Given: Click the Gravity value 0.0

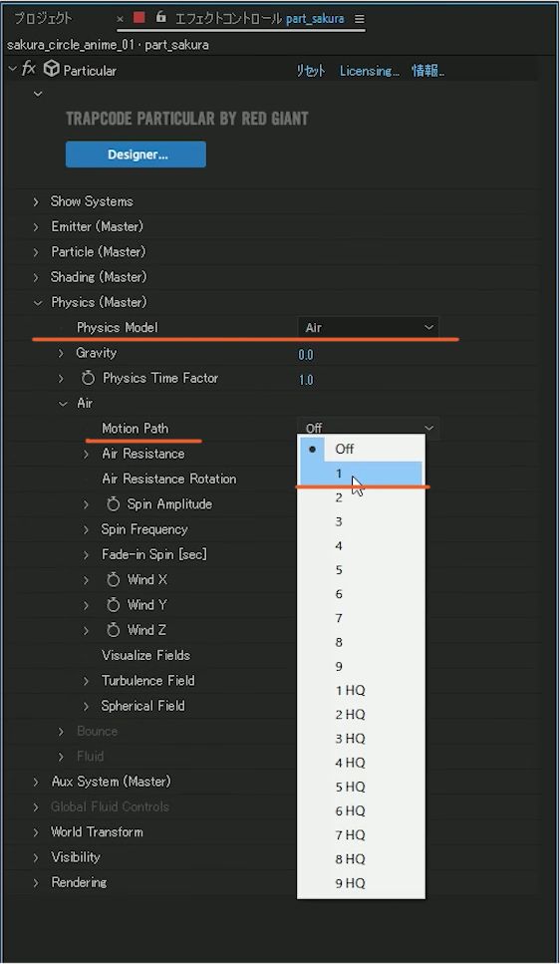Looking at the screenshot, I should 306,354.
